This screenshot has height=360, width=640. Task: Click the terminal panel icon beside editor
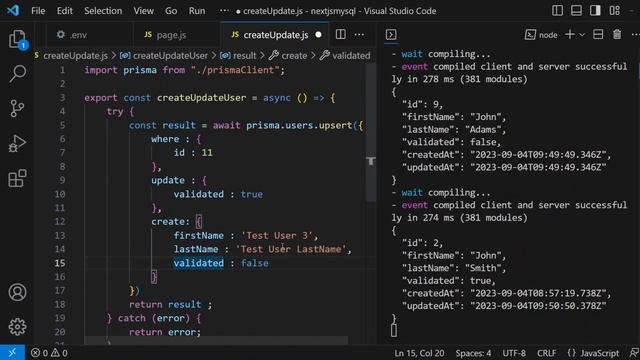pyautogui.click(x=391, y=35)
